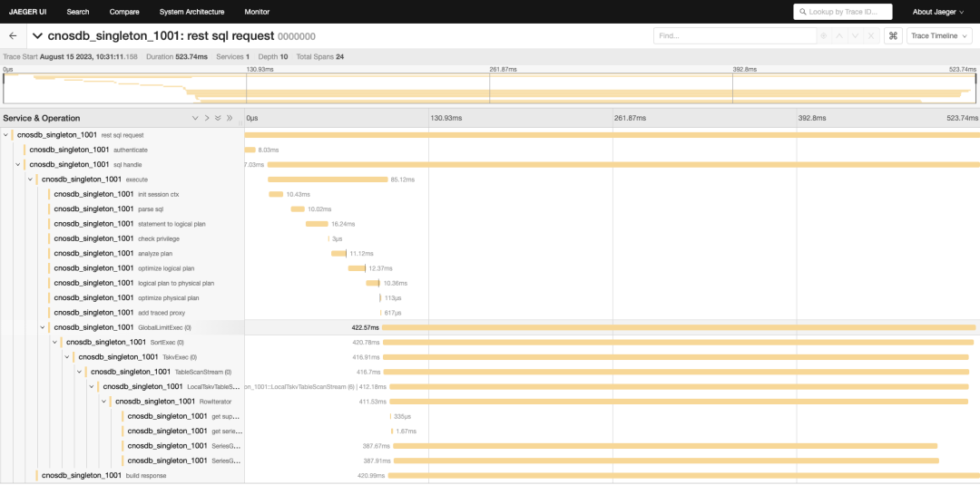Go to previous find result arrow

tap(839, 36)
